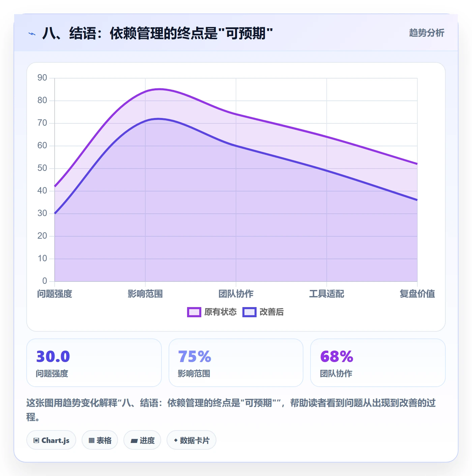The image size is (472, 476).
Task: Click the 趋势分析 label in header
Action: (426, 33)
